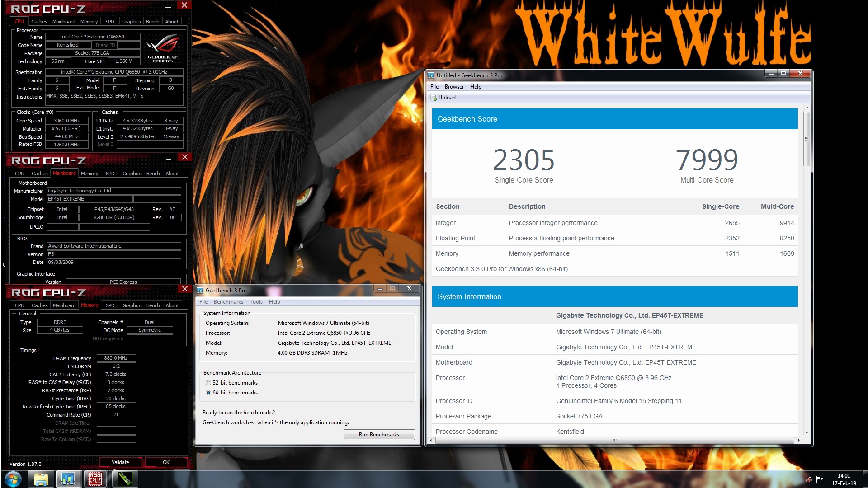868x488 pixels.
Task: Open About tab in Memory CPU-Z window
Action: 172,305
